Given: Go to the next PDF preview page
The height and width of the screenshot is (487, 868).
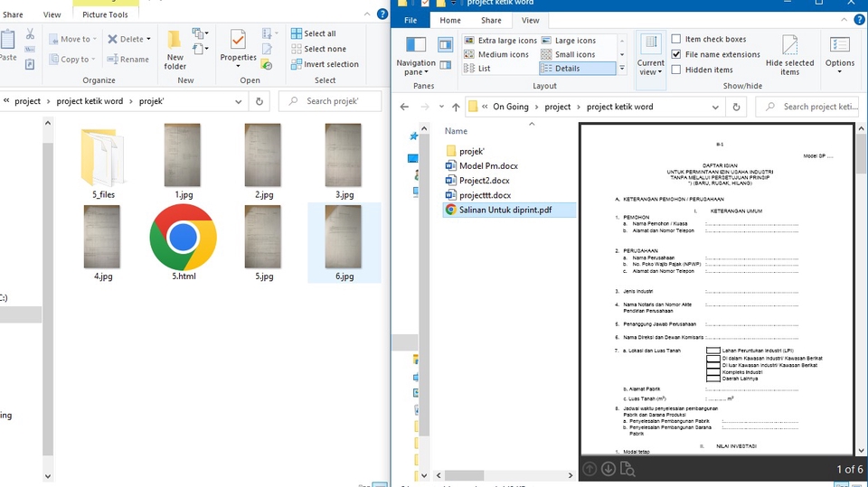Looking at the screenshot, I should tap(609, 469).
